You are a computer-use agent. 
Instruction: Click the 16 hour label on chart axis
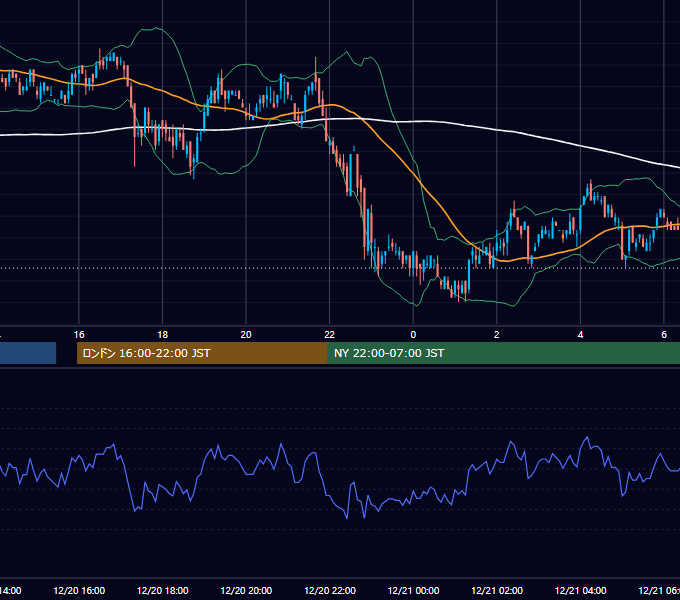tap(79, 335)
